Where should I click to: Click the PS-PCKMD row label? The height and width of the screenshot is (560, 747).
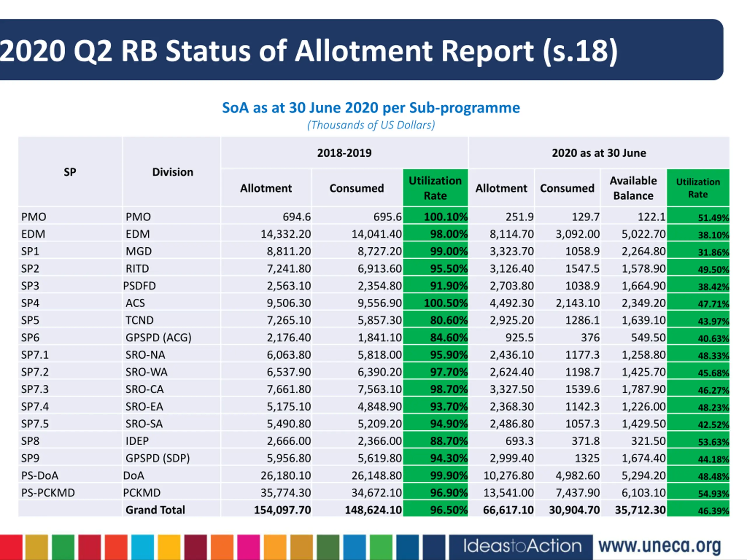coord(48,493)
